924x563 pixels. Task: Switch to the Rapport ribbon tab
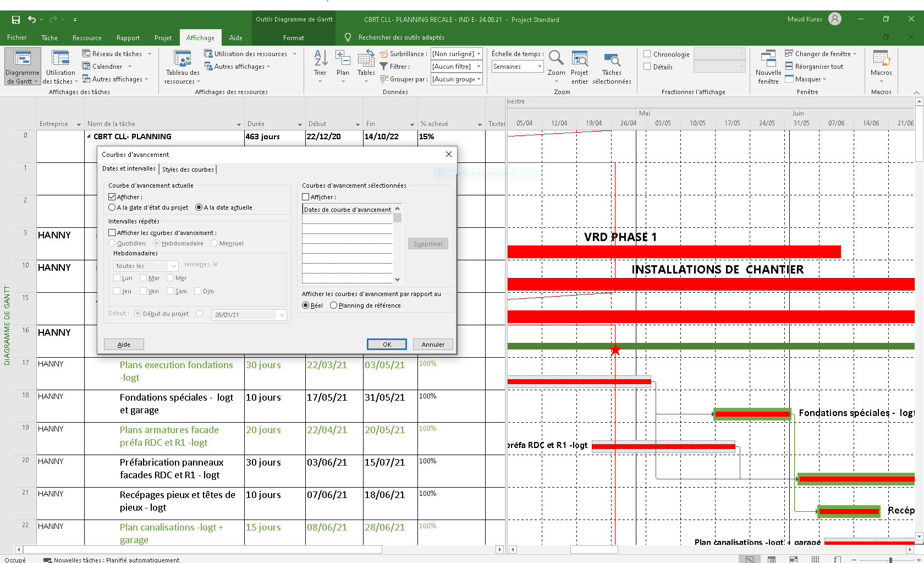[128, 38]
